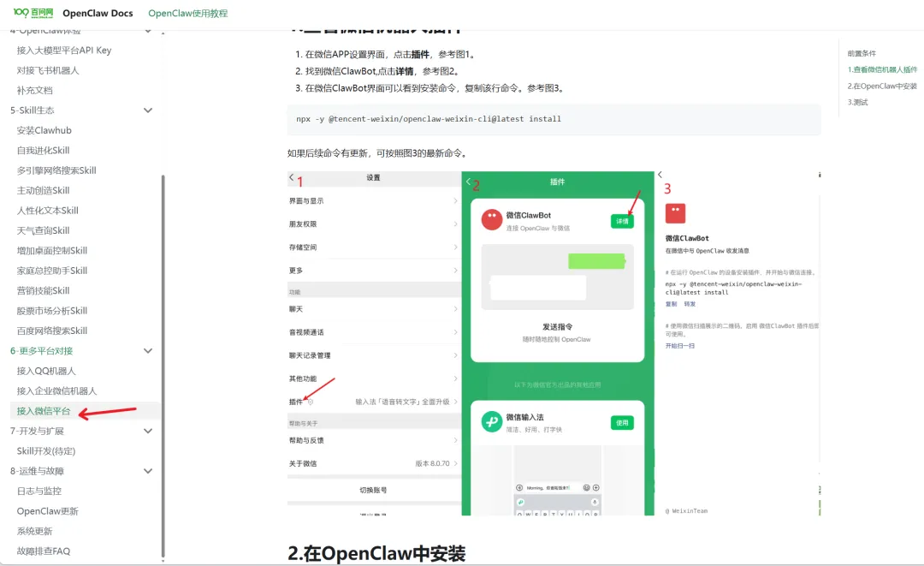The image size is (924, 566).
Task: Open 家庭总控助手Skill page
Action: pyautogui.click(x=52, y=271)
